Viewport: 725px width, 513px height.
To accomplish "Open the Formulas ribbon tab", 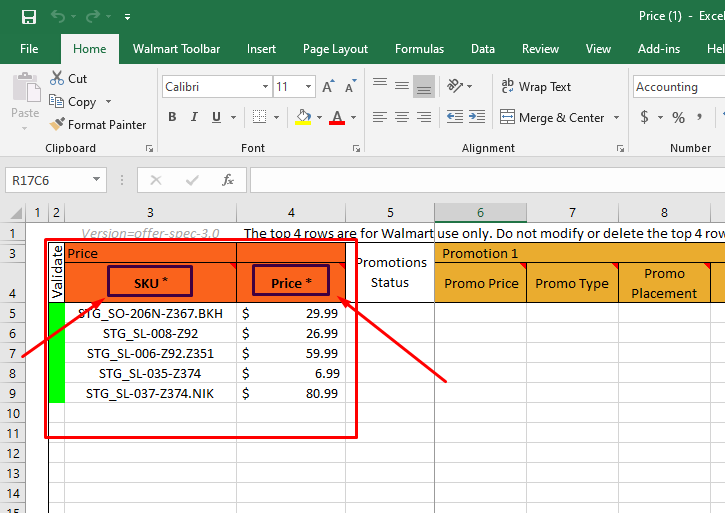I will [419, 49].
